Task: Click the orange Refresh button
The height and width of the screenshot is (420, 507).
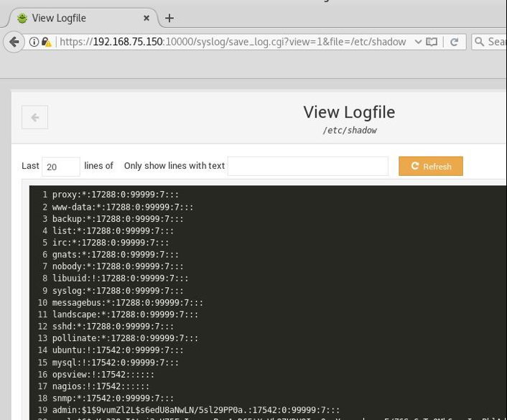Action: (x=431, y=166)
